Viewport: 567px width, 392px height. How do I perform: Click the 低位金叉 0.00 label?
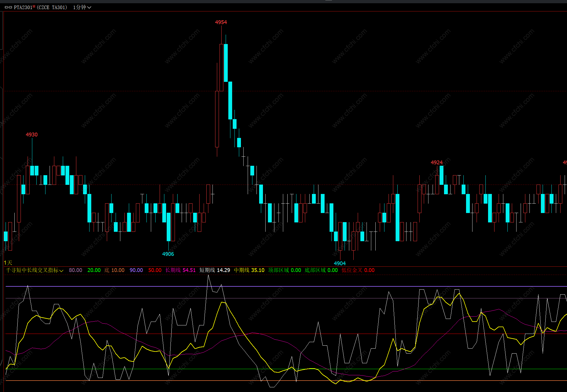click(x=358, y=270)
